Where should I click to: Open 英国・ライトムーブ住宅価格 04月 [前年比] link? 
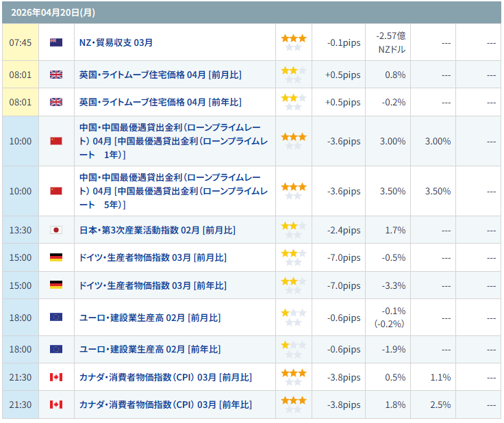(160, 102)
